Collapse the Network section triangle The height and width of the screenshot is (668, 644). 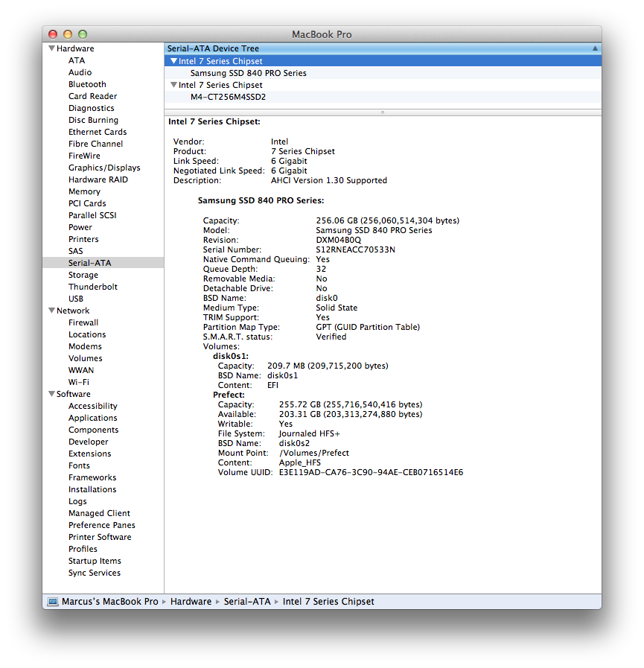click(51, 310)
